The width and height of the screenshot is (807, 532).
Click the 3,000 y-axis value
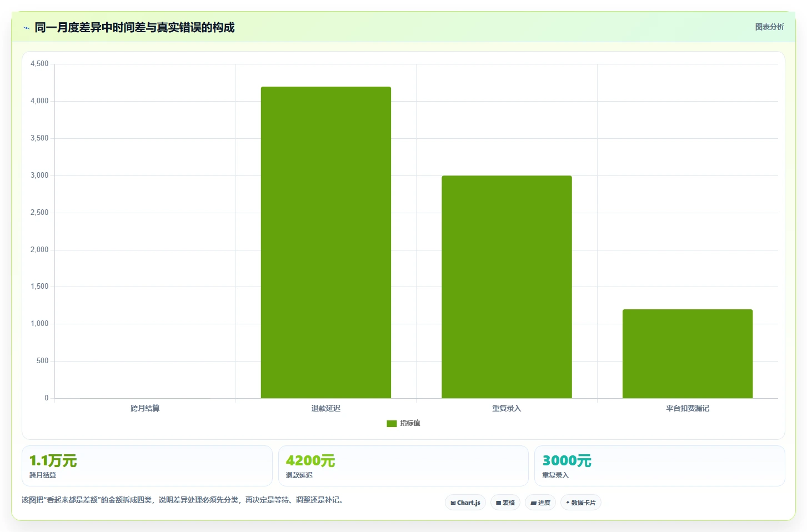click(x=39, y=175)
